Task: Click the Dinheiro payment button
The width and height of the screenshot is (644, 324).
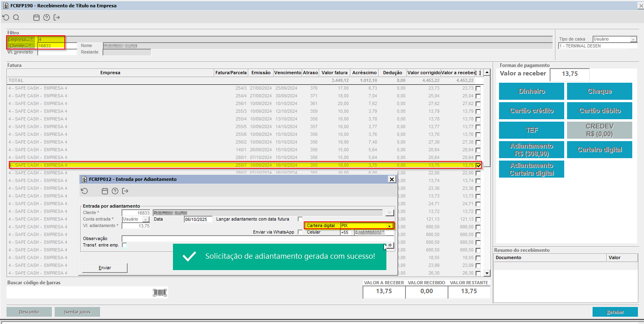Action: pyautogui.click(x=531, y=91)
